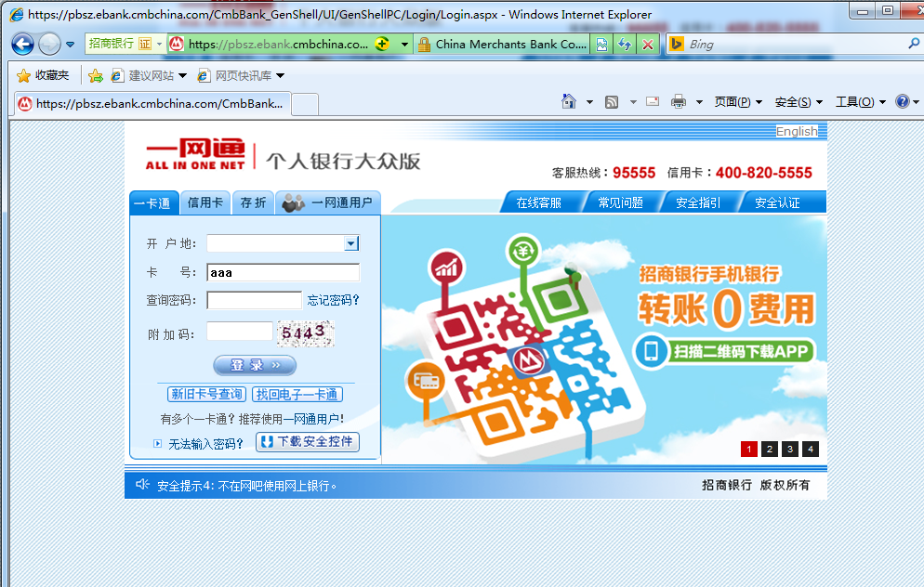924x587 pixels.
Task: Show banner slide 3
Action: [x=790, y=450]
